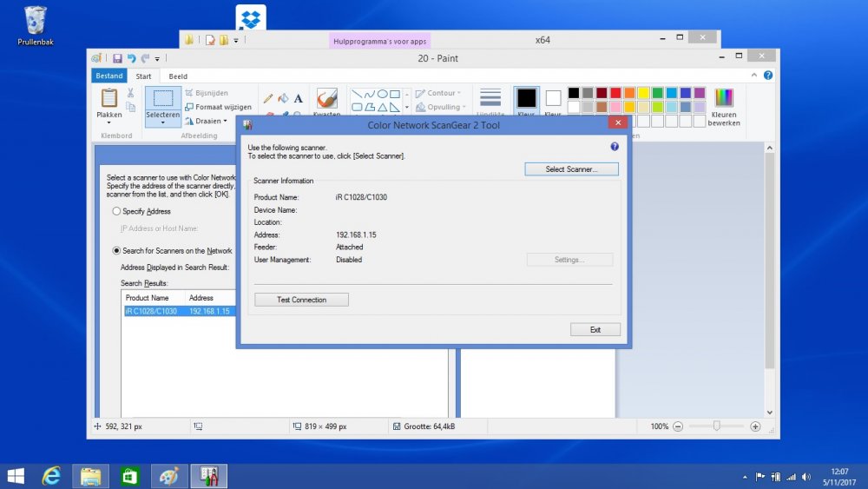868x489 pixels.
Task: Select the Text tool
Action: [299, 98]
